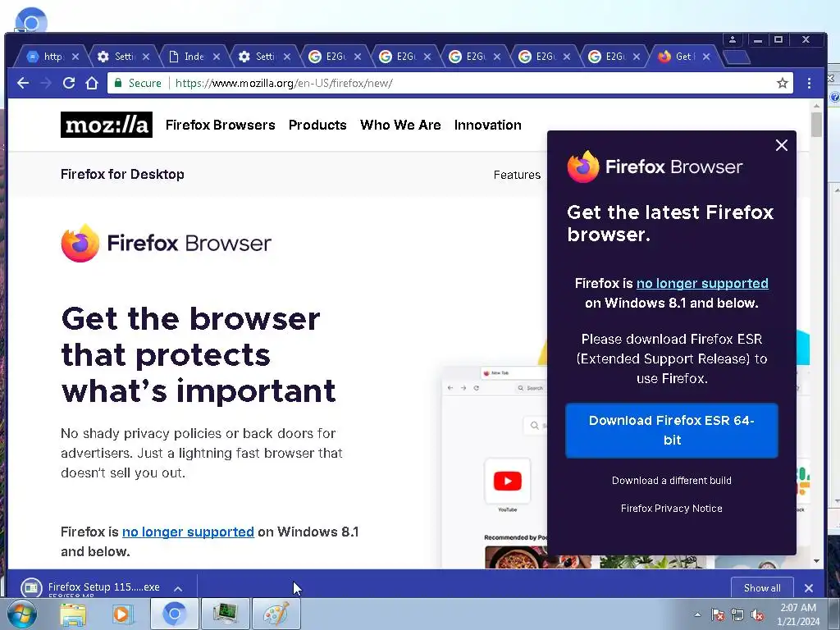Click the YouTube tile in preview image
The width and height of the screenshot is (840, 630).
[x=507, y=481]
